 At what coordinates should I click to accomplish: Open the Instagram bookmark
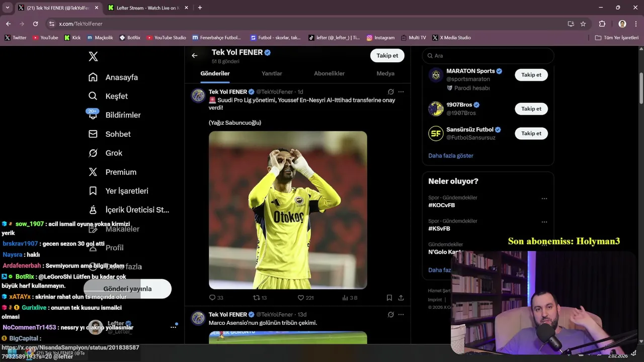pyautogui.click(x=380, y=38)
